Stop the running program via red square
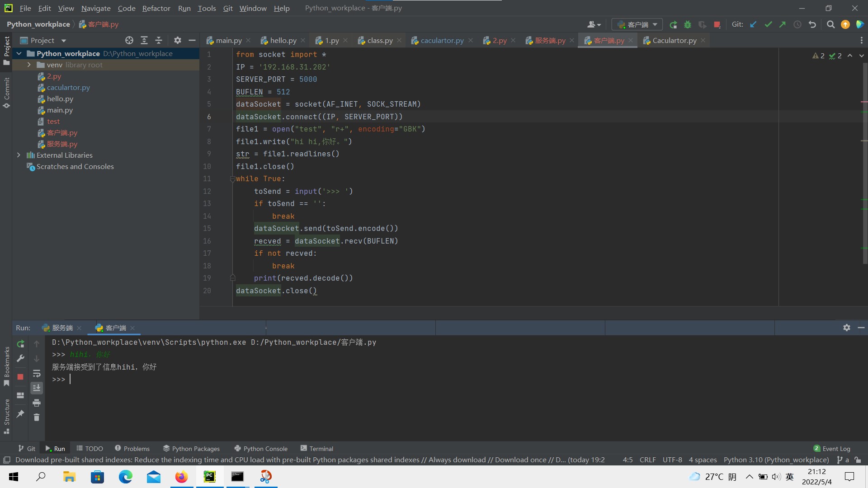The image size is (868, 488). click(x=717, y=24)
